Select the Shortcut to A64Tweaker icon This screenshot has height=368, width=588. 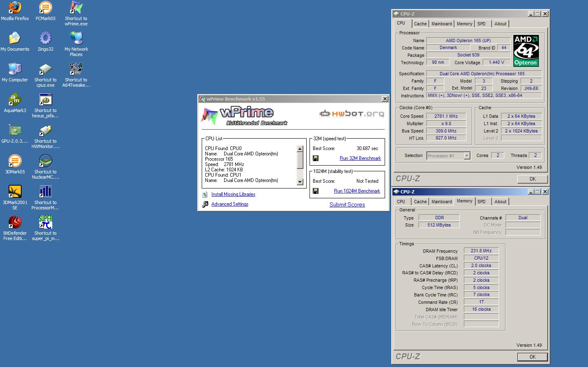pos(76,69)
